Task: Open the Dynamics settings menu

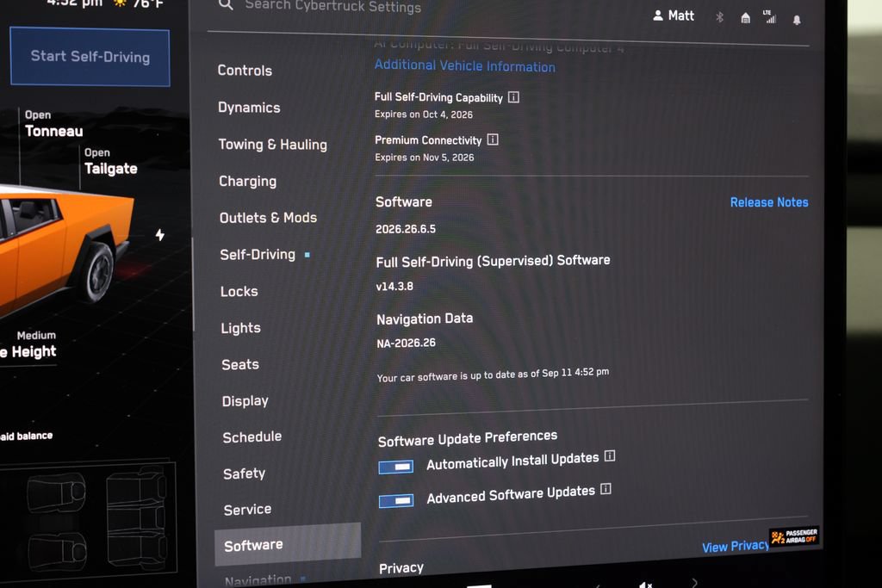Action: point(249,108)
